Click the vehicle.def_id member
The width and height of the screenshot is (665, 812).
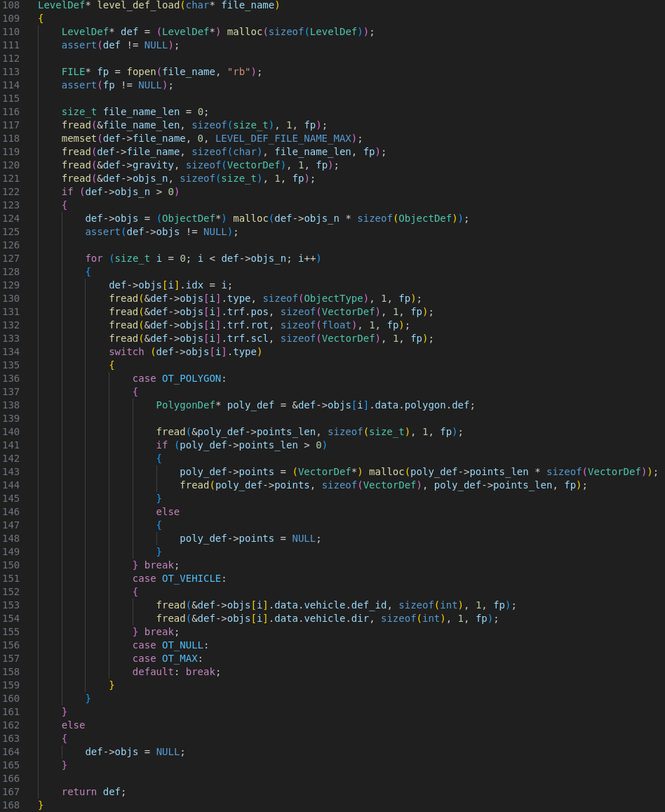pos(345,606)
